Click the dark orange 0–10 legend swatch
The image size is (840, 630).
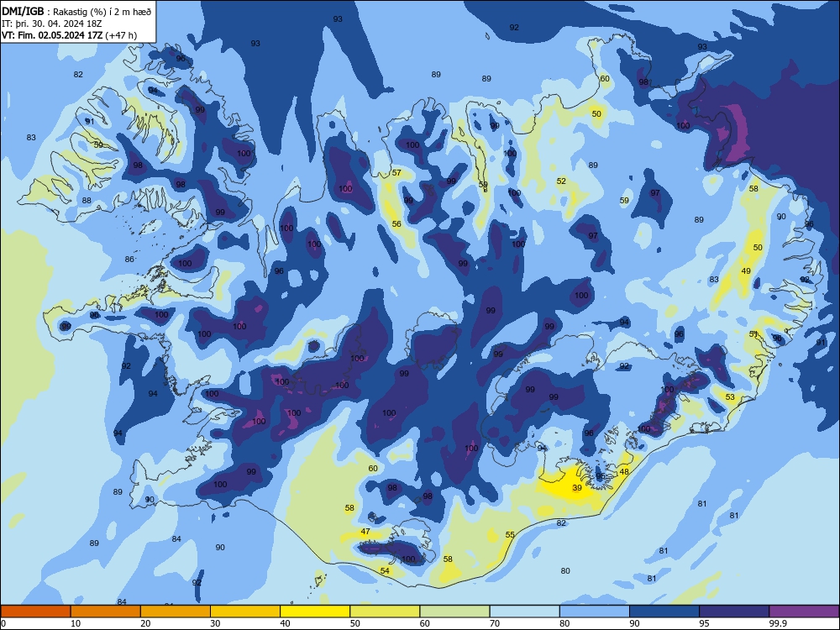pyautogui.click(x=35, y=612)
